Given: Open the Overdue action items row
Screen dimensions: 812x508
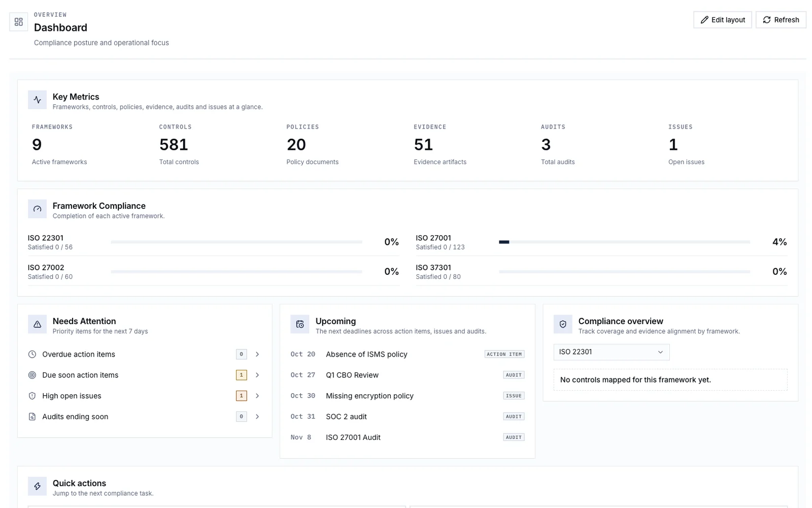Looking at the screenshot, I should point(145,354).
